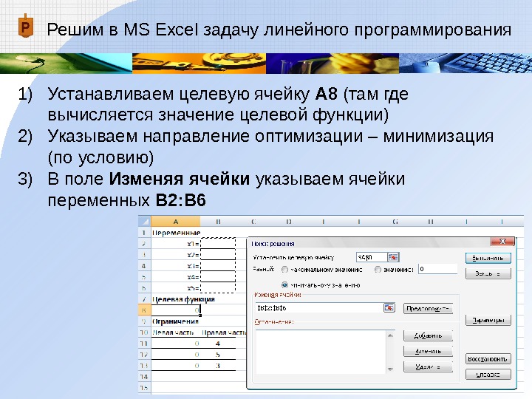Click the Удалить constraint button
The image size is (532, 399).
pos(428,366)
